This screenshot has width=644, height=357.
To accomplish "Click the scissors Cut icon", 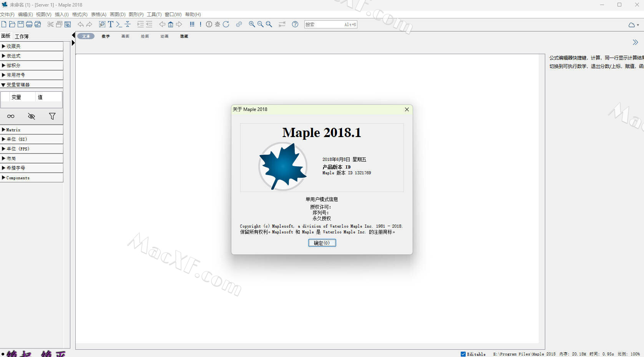I will (50, 24).
